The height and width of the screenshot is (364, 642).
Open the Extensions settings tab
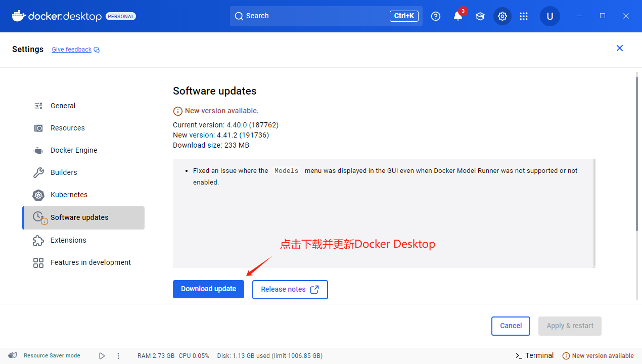coord(83,240)
